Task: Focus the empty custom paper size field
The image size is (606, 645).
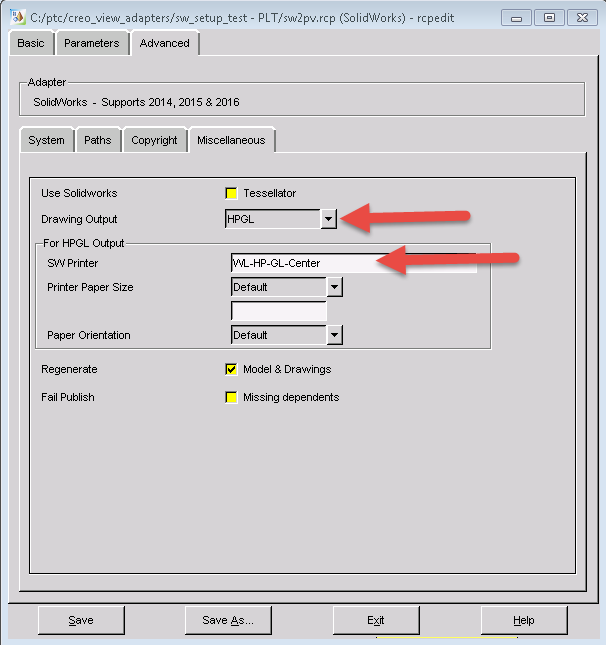Action: (279, 311)
